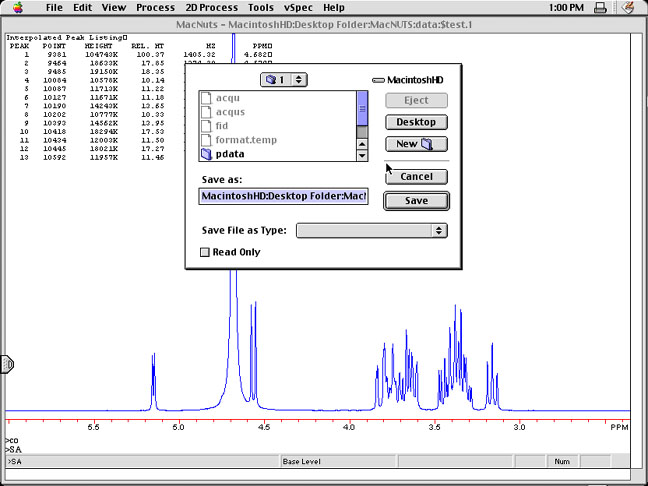Open the folder popup showing 1
648x486 pixels.
[284, 79]
